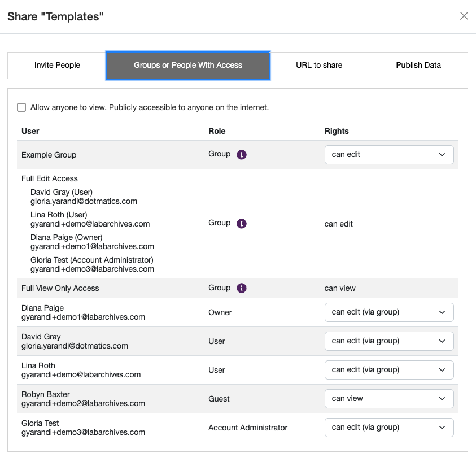This screenshot has width=476, height=466.
Task: Open info tooltip beside Example Group role
Action: click(x=241, y=153)
